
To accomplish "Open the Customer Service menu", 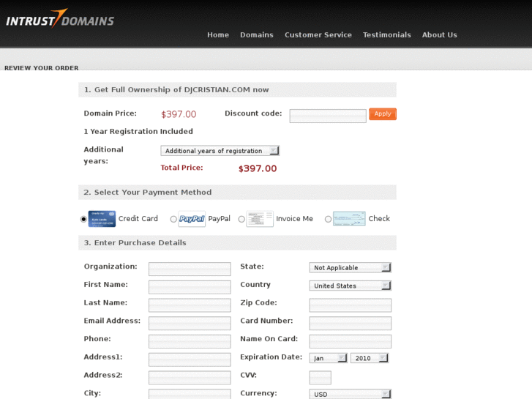I will (x=318, y=35).
